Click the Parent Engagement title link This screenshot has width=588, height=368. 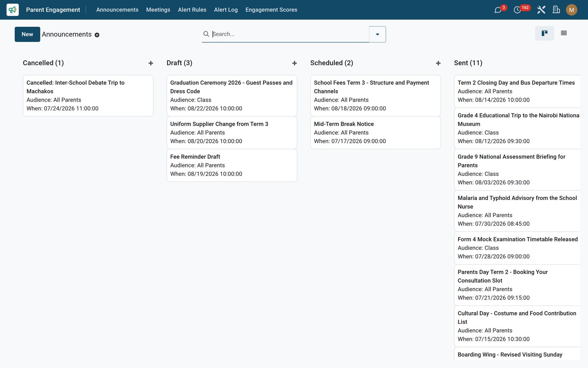tap(53, 10)
